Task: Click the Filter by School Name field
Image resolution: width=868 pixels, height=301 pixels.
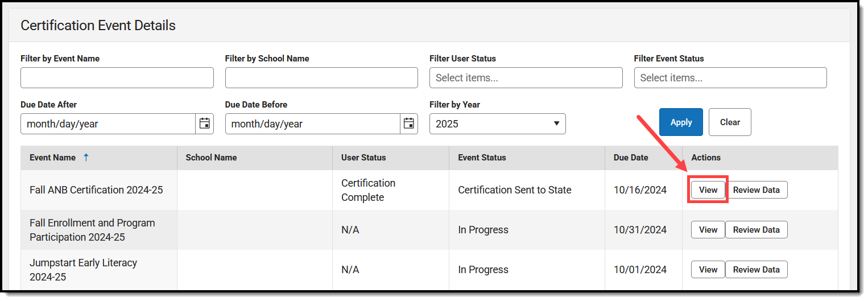Action: pyautogui.click(x=321, y=78)
